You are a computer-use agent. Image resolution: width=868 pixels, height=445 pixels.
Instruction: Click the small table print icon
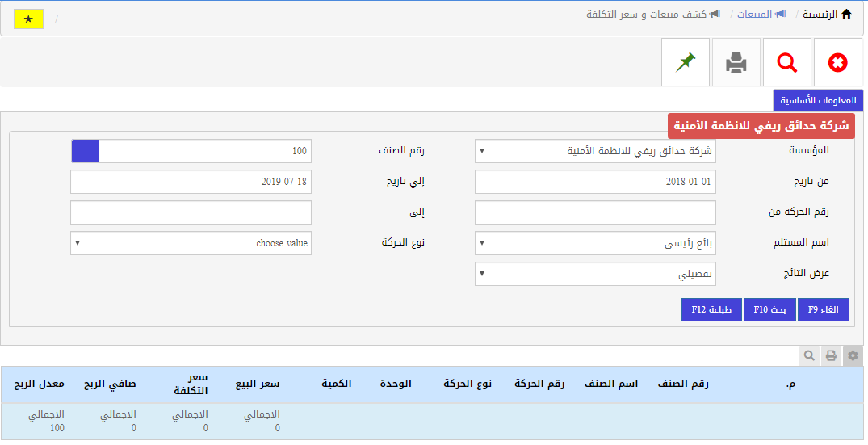(831, 355)
